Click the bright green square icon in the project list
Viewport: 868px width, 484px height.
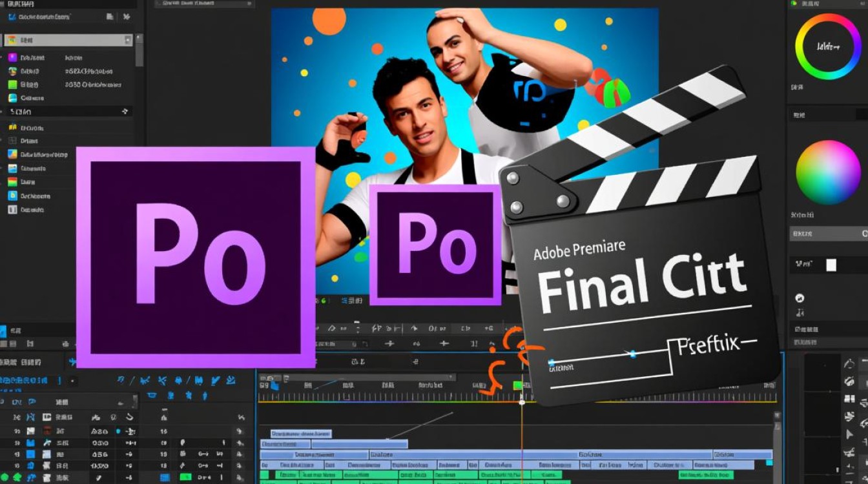pos(12,85)
